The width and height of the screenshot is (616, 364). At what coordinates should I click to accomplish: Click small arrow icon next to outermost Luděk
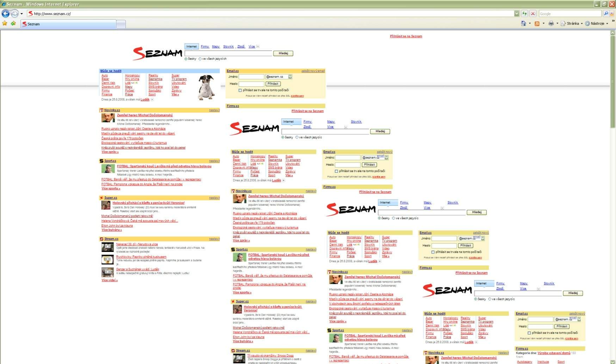click(152, 100)
